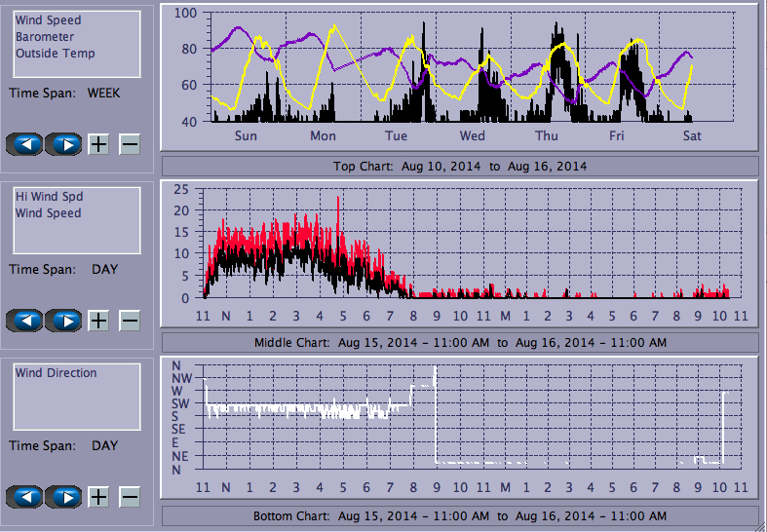Select Hi Wind Spd in the middle list
Image resolution: width=767 pixels, height=532 pixels.
49,197
